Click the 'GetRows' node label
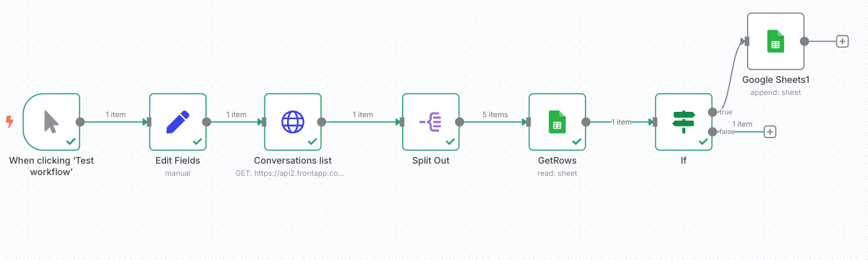 click(557, 160)
